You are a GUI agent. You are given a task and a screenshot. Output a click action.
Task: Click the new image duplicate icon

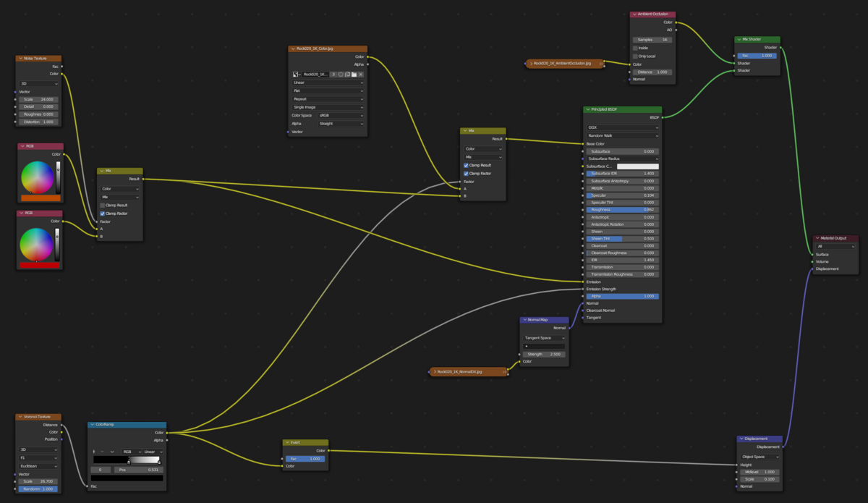pyautogui.click(x=347, y=75)
